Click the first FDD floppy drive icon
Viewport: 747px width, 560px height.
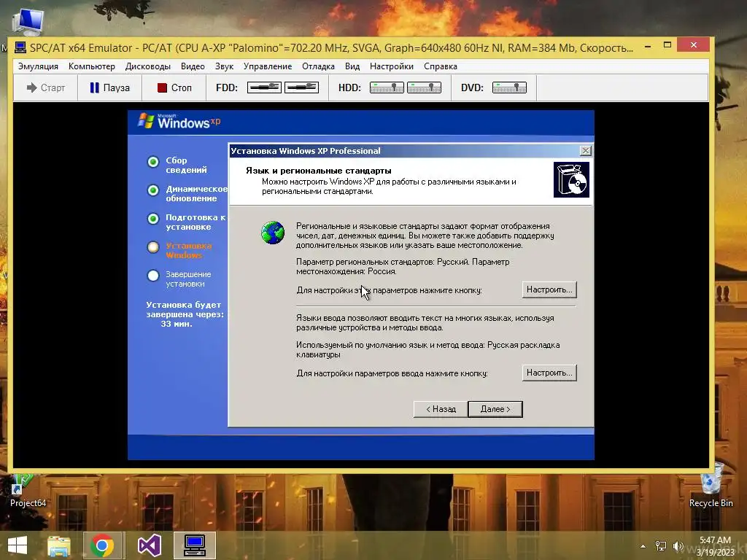point(264,87)
